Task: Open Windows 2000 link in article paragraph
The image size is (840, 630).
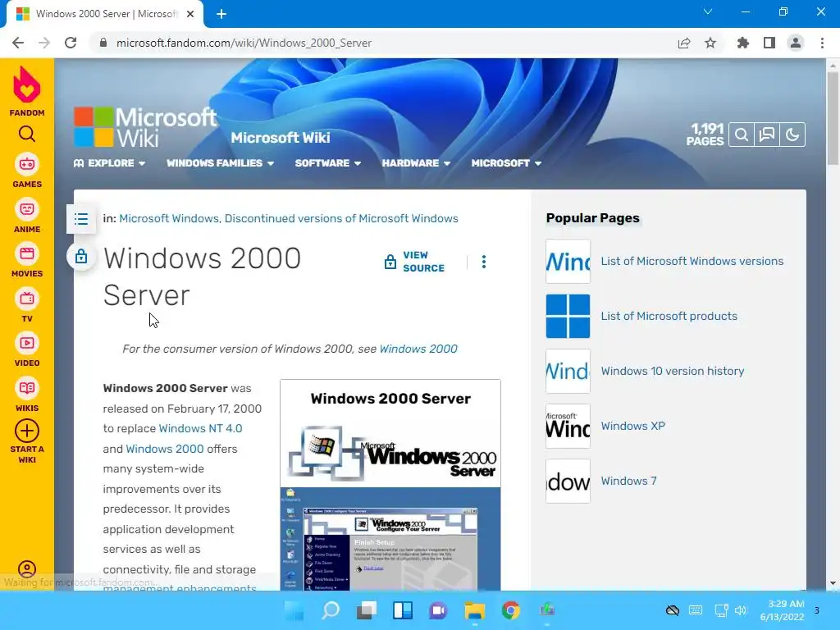Action: point(164,449)
